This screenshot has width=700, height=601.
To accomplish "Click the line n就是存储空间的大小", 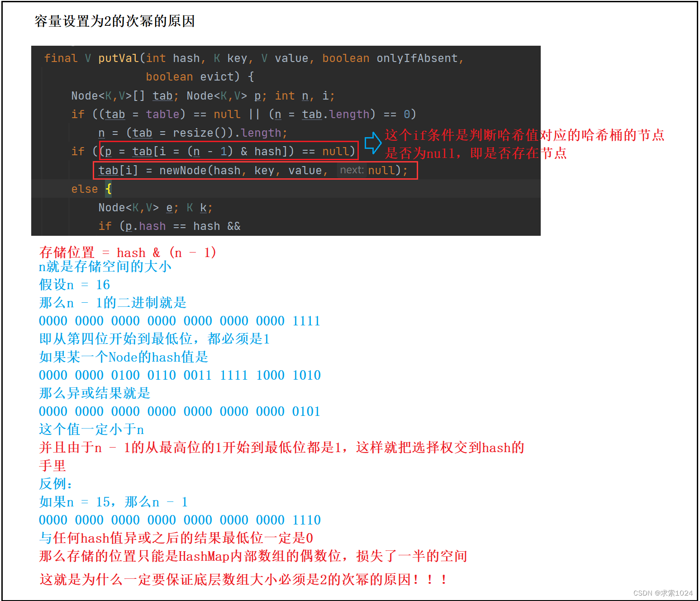I will click(105, 266).
